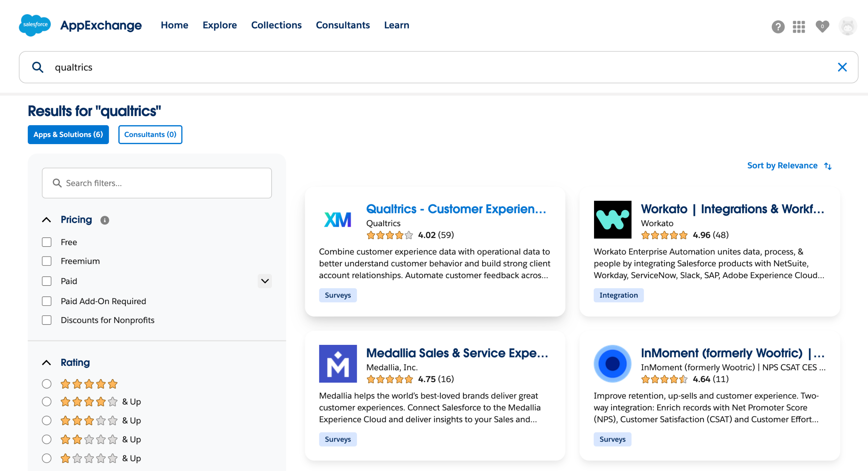Switch to Consultants (0) tab
Viewport: 868px width, 471px height.
[150, 135]
